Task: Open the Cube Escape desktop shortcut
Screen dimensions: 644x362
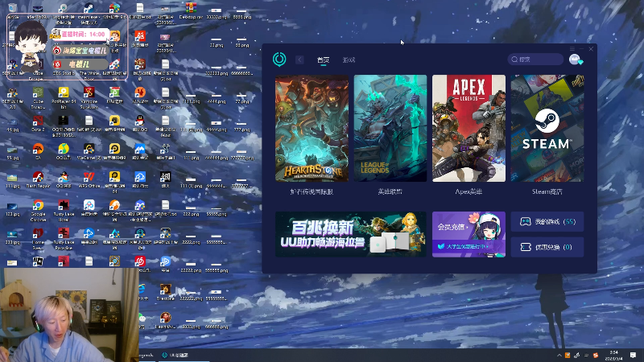Action: 38,97
